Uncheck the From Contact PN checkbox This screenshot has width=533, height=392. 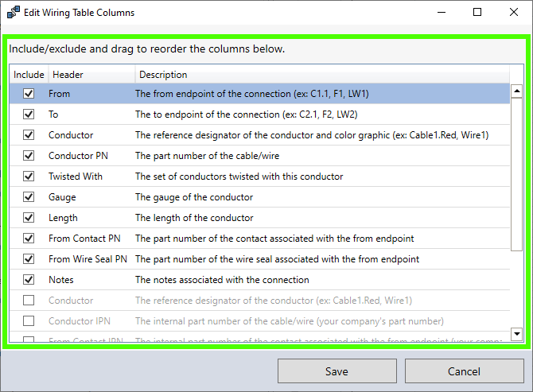(x=29, y=238)
